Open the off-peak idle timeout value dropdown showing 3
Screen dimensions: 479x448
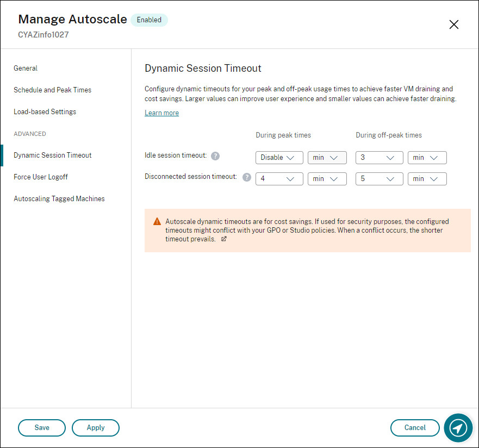pos(379,157)
